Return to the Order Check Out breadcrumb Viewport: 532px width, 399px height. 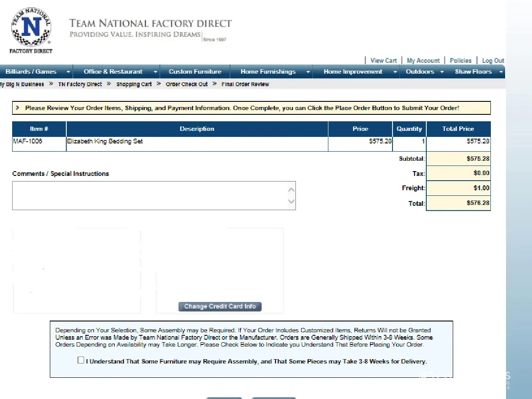pyautogui.click(x=187, y=84)
